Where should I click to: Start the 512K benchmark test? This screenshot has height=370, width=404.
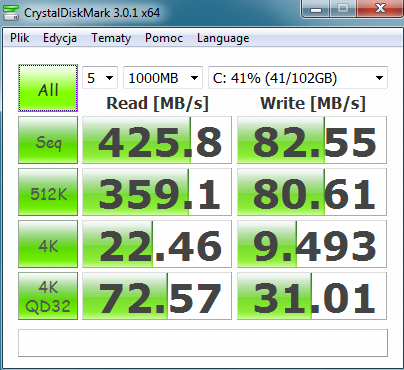click(x=48, y=192)
